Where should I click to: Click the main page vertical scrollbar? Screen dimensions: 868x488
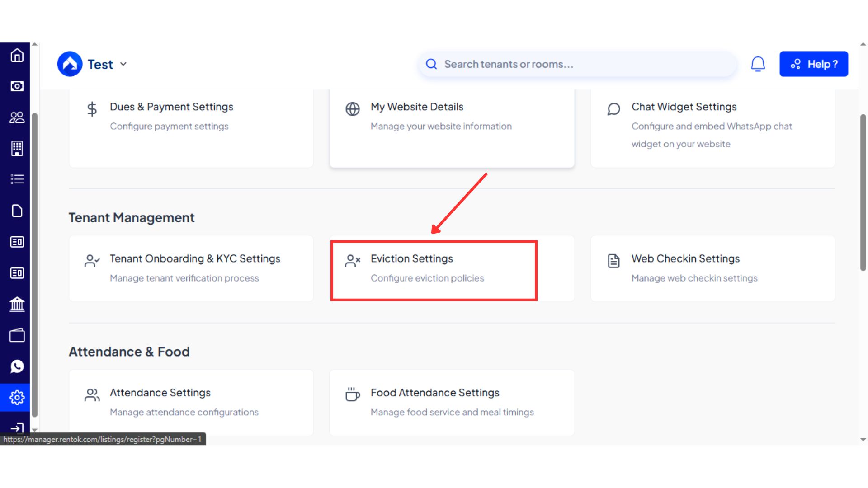click(863, 192)
